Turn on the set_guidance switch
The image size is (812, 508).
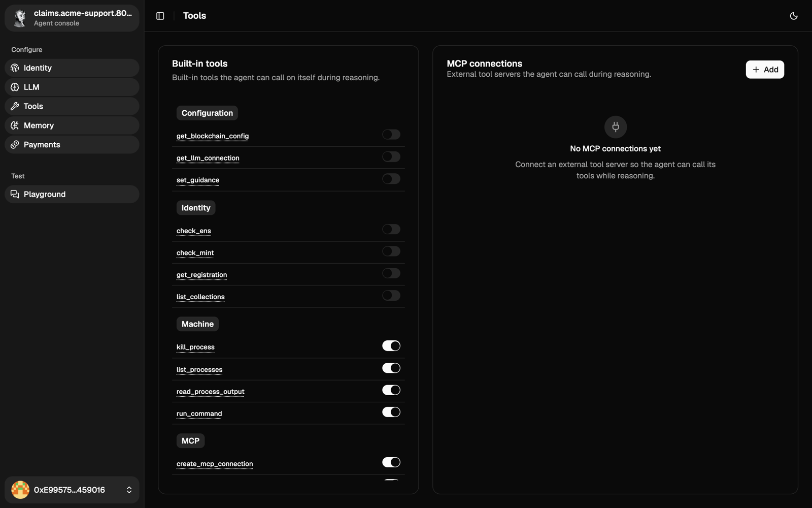point(391,179)
